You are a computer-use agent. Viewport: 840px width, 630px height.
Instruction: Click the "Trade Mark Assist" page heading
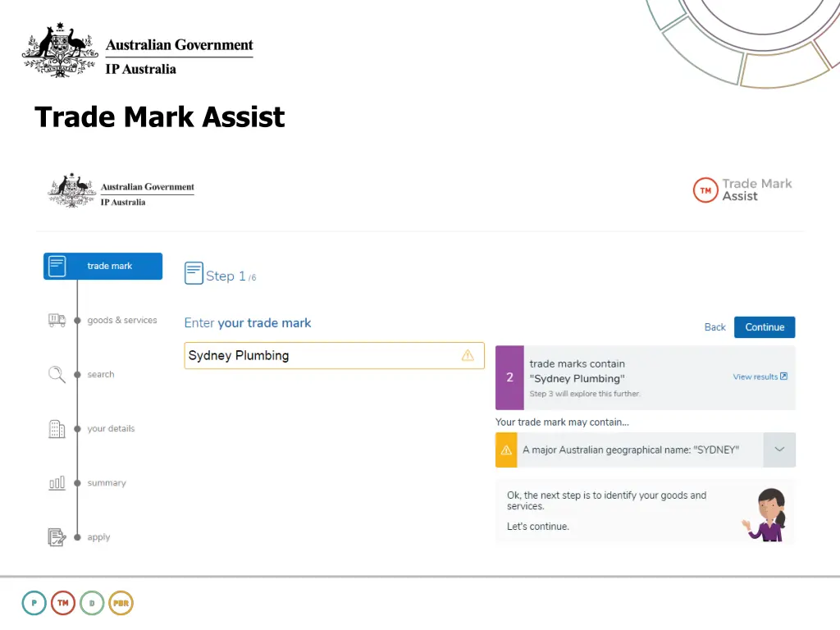pyautogui.click(x=160, y=116)
